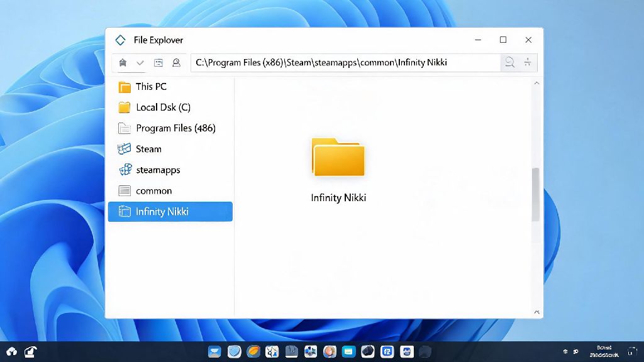Click the home-shaped start icon on taskbar
Viewport: 644px width, 362px height.
(11, 351)
